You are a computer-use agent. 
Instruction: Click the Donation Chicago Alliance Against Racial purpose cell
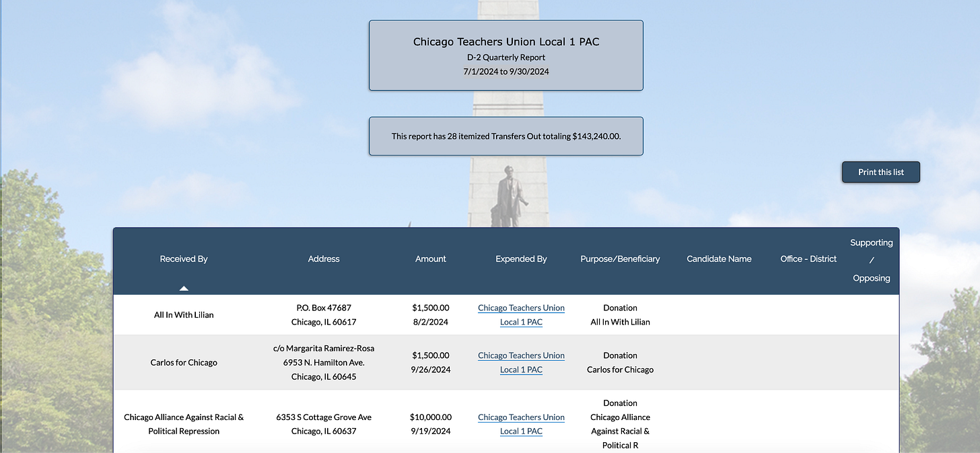tap(620, 424)
